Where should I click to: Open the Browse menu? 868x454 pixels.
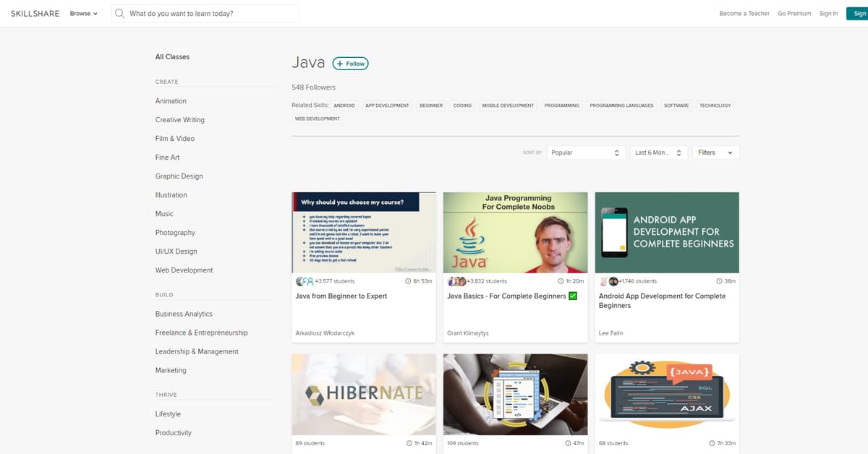[82, 13]
